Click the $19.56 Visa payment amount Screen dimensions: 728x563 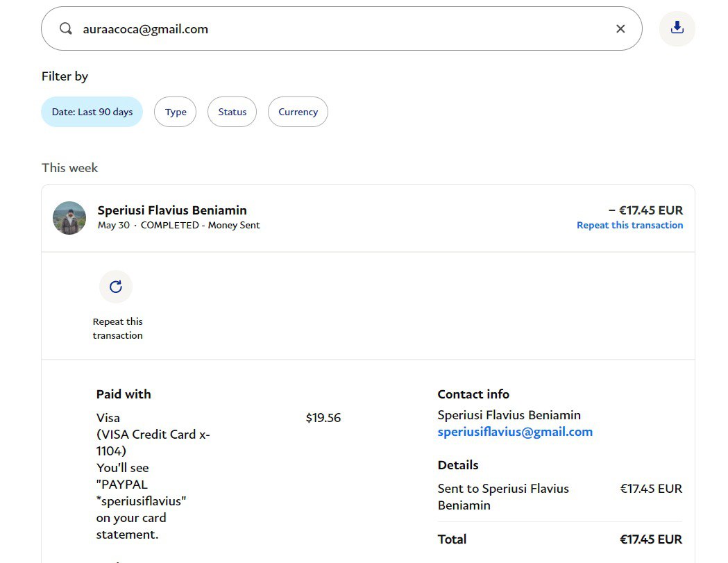click(323, 418)
